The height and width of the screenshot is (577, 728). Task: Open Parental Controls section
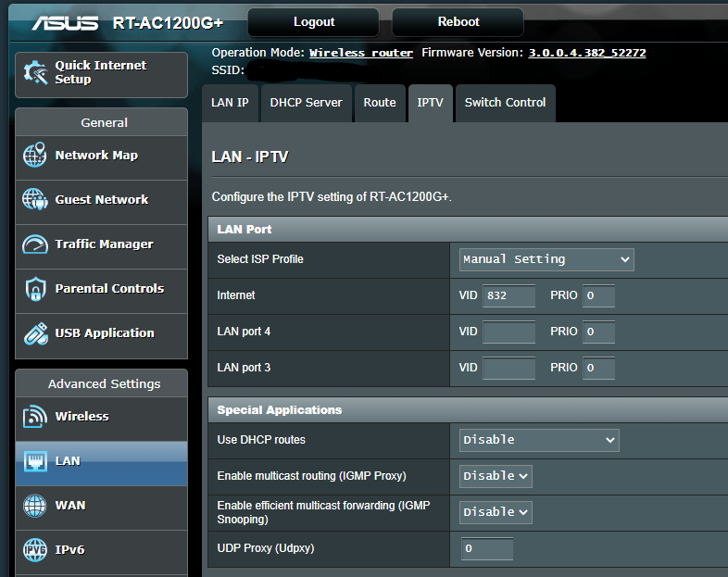click(x=101, y=292)
